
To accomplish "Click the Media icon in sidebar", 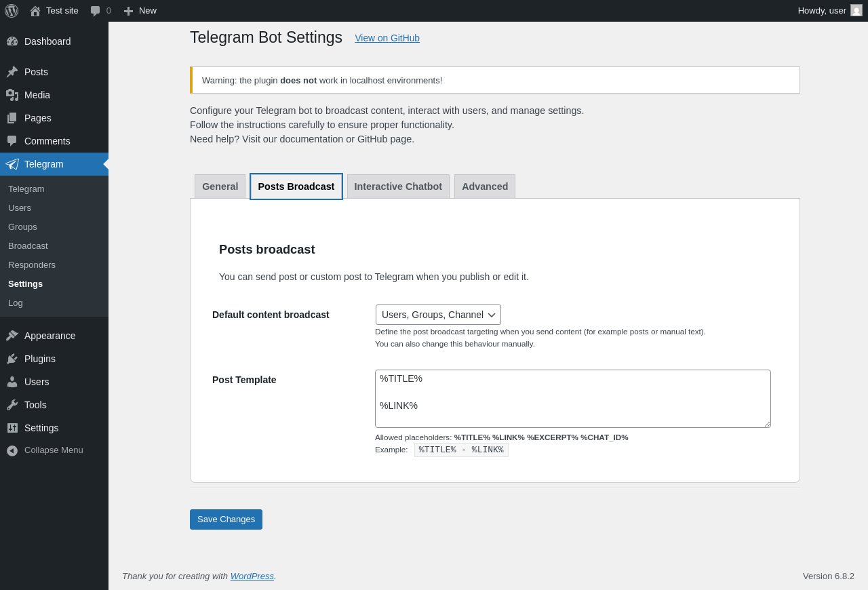I will coord(12,95).
